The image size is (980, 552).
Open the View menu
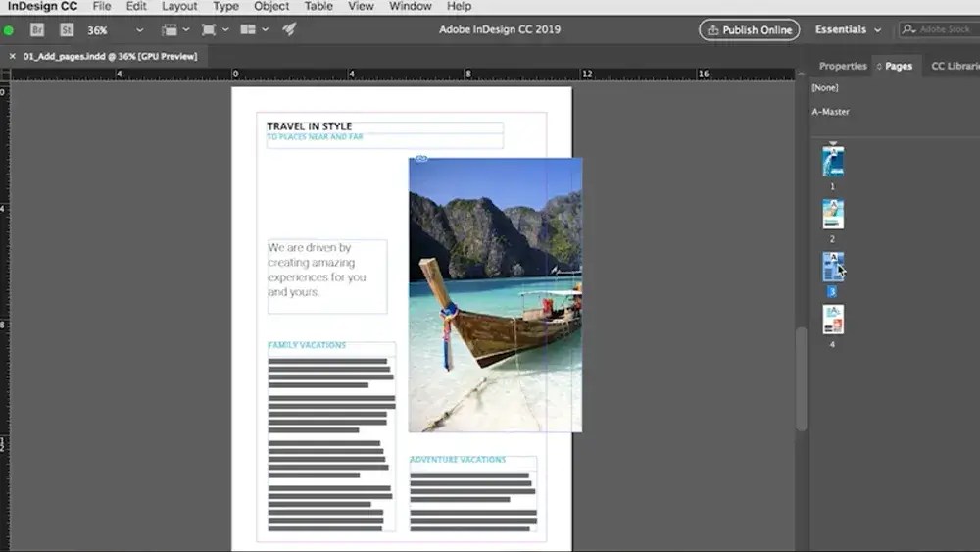[x=361, y=6]
